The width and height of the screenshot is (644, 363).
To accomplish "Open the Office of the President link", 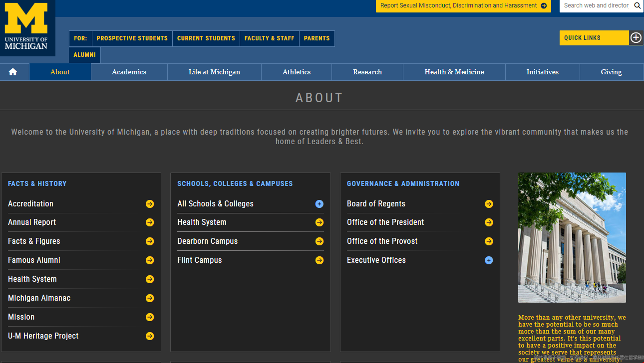I will pos(385,222).
